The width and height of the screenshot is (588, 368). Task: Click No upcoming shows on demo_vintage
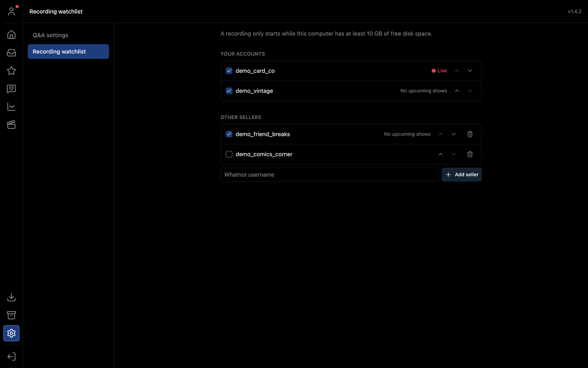pyautogui.click(x=423, y=91)
